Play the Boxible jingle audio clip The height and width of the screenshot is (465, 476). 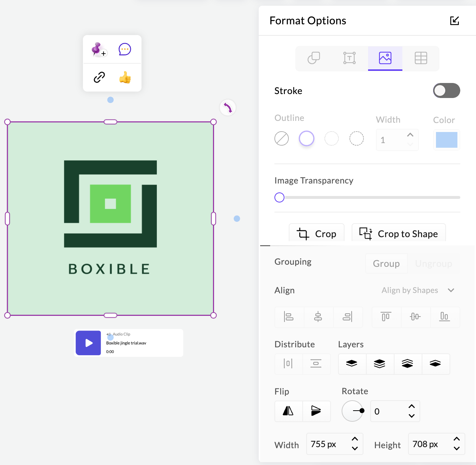(89, 343)
